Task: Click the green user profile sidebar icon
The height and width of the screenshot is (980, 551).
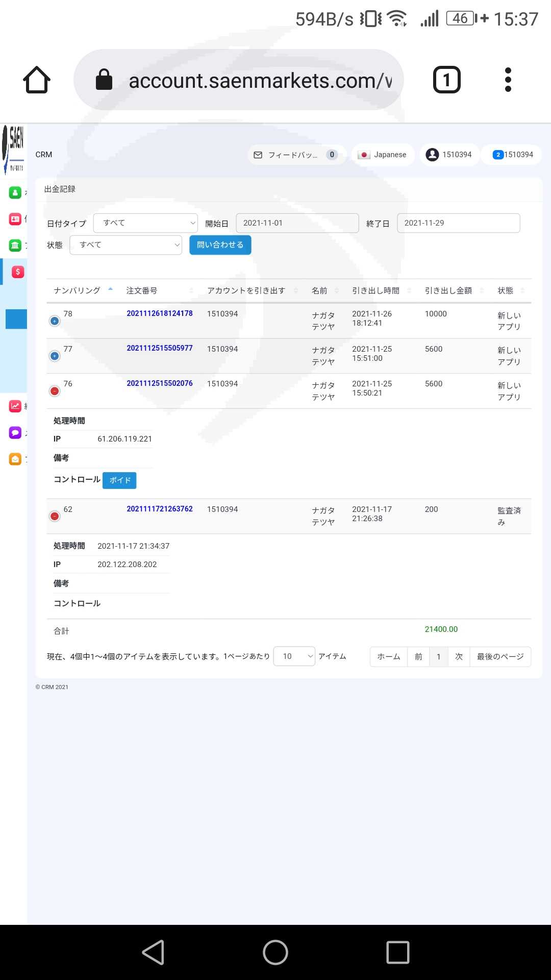Action: pos(15,192)
